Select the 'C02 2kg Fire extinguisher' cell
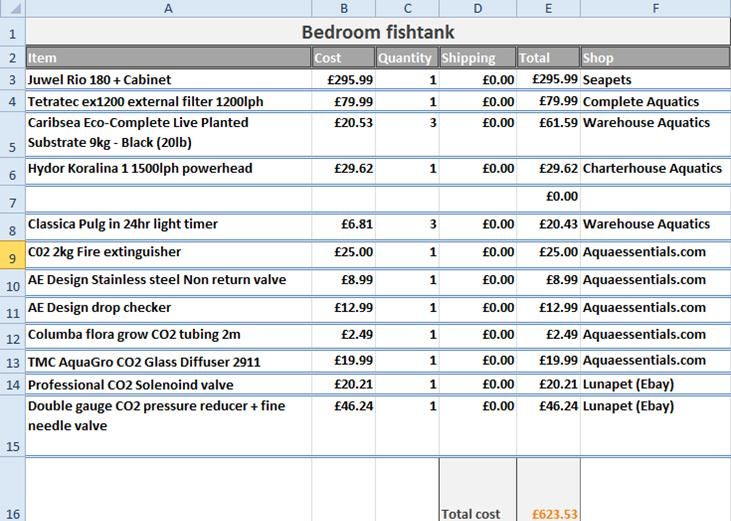731x521 pixels. [x=168, y=253]
